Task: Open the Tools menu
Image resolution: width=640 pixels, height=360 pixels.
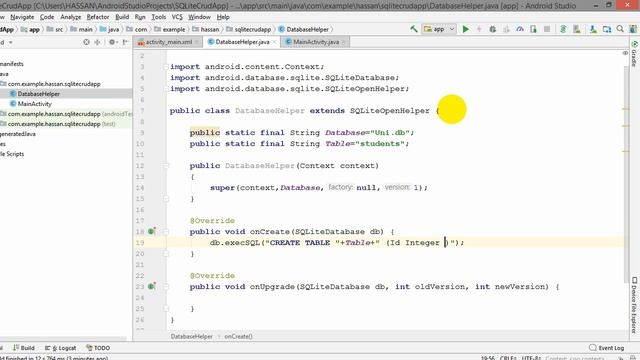Action: (159, 17)
